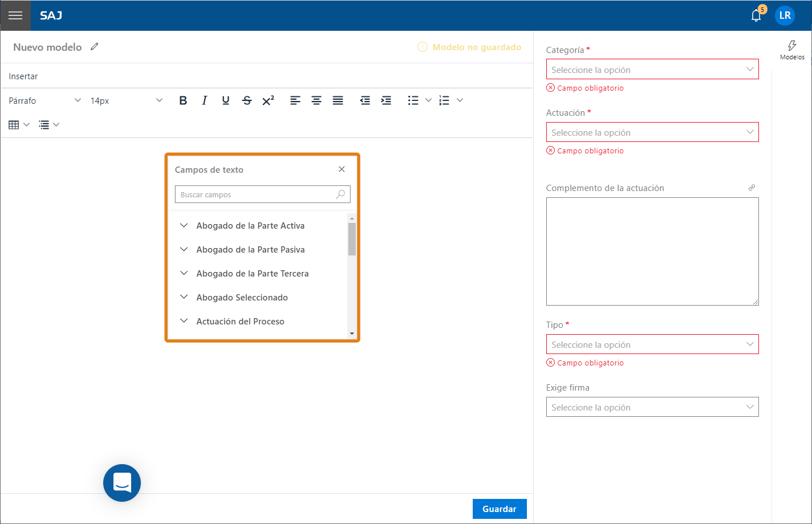Click the SAJ logo

pyautogui.click(x=51, y=15)
